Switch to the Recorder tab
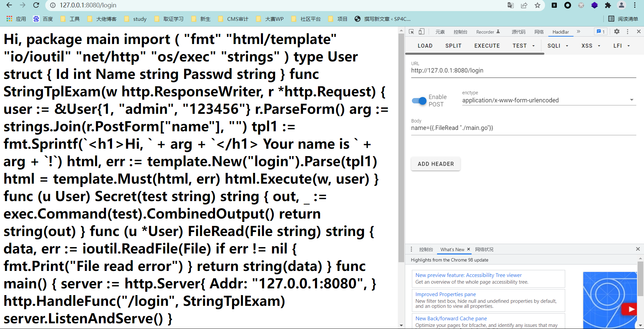Image resolution: width=644 pixels, height=329 pixels. click(x=488, y=32)
